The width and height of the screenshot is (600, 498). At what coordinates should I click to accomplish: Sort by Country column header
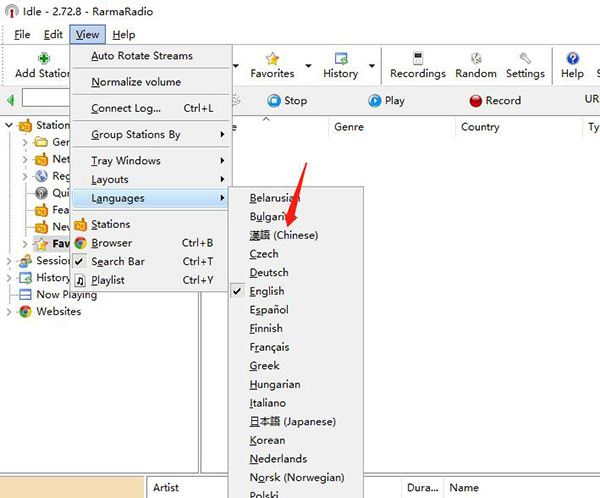tap(519, 127)
